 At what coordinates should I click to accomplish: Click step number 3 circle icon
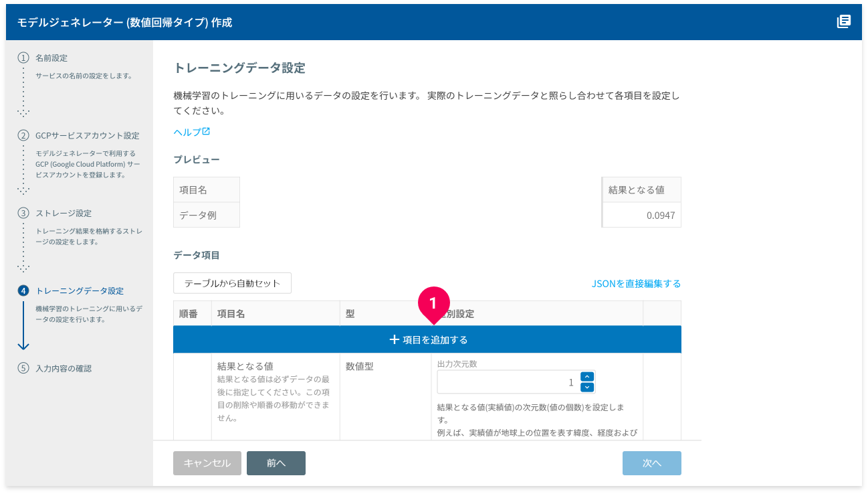click(23, 214)
